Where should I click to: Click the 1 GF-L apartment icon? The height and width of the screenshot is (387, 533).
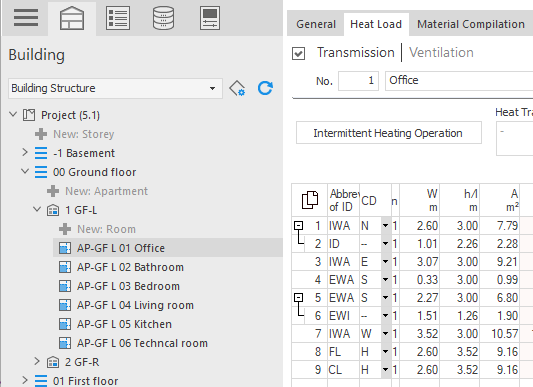click(53, 210)
